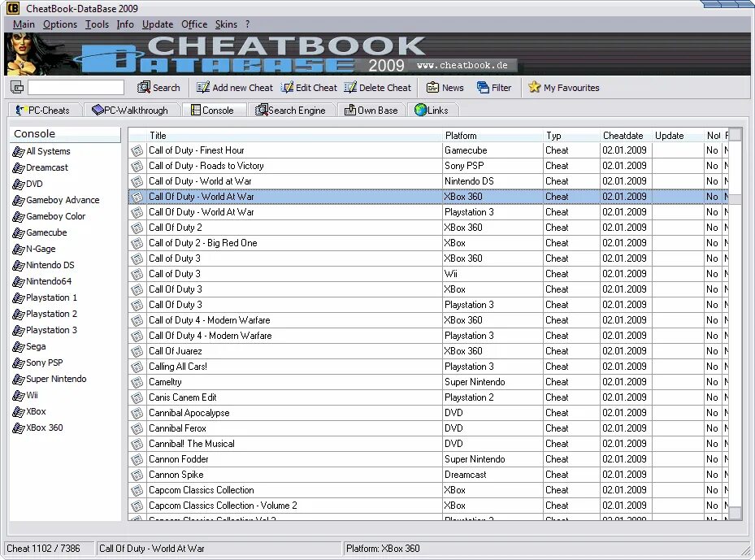The image size is (755, 560).
Task: Open the Info menu
Action: [125, 24]
